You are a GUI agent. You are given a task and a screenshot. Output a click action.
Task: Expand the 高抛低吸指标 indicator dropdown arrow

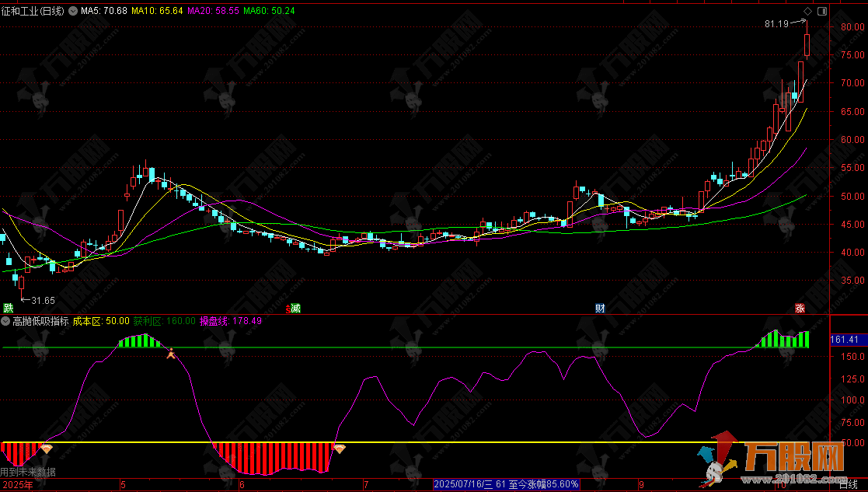coord(6,320)
